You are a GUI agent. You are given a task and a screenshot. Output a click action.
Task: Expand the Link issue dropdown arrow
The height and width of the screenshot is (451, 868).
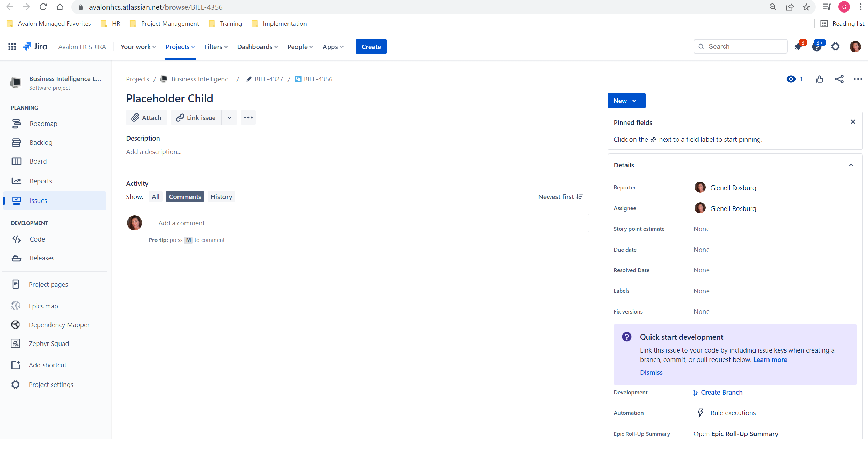pos(229,118)
